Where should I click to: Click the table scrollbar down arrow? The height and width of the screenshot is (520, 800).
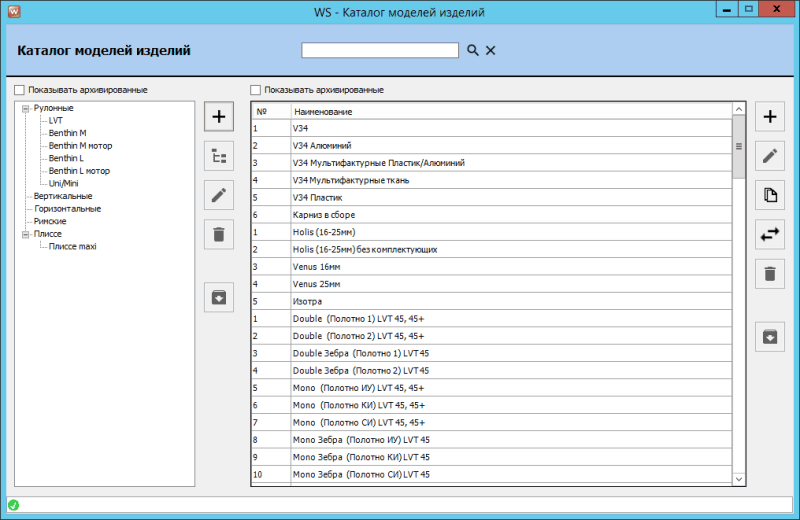[x=739, y=480]
